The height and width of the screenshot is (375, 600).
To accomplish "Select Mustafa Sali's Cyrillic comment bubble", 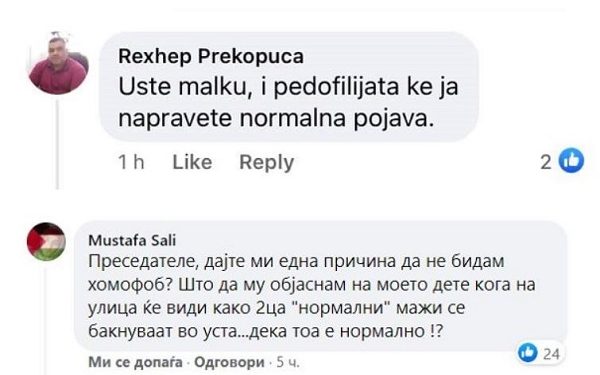I will [321, 286].
